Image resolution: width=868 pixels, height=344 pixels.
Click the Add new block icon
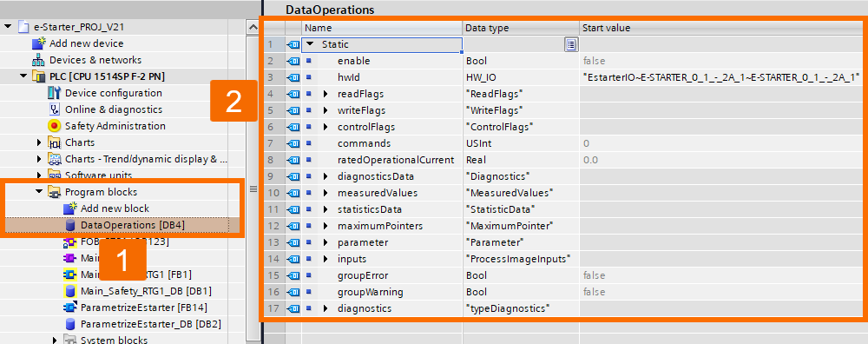coord(69,208)
